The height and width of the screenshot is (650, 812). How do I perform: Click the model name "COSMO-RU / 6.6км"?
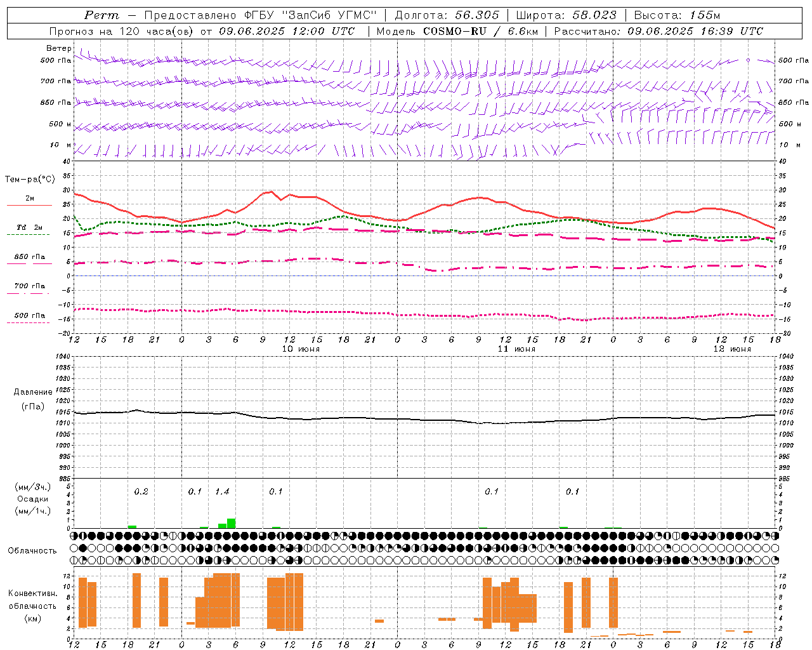[480, 31]
